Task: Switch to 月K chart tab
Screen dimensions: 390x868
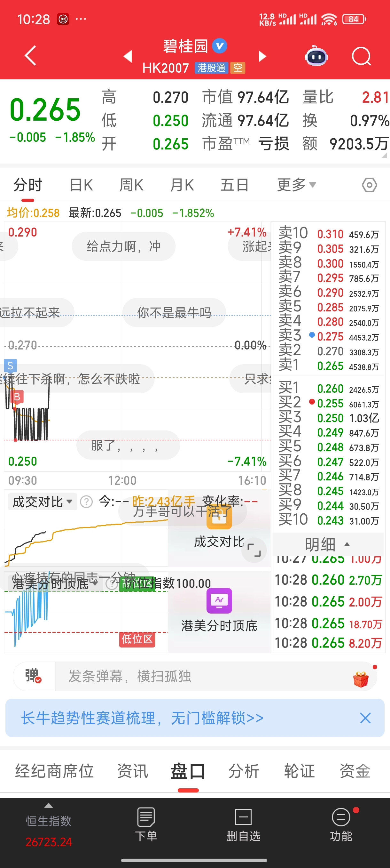Action: point(182,185)
